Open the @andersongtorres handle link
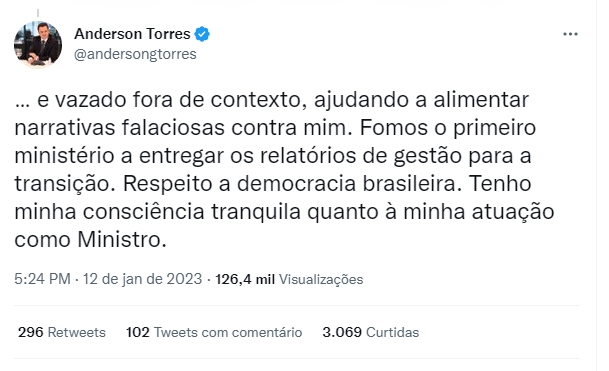 [135, 54]
